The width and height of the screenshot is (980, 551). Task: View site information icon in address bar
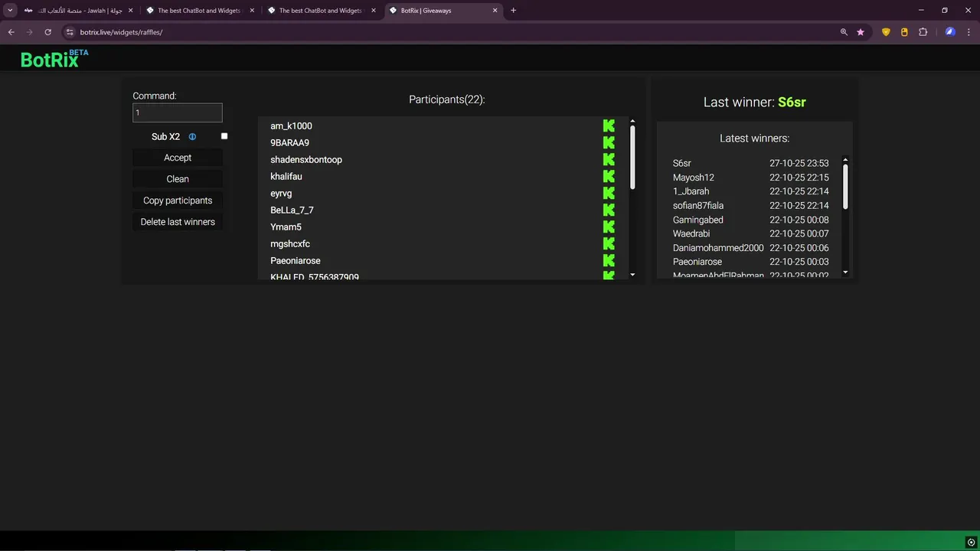tap(70, 32)
